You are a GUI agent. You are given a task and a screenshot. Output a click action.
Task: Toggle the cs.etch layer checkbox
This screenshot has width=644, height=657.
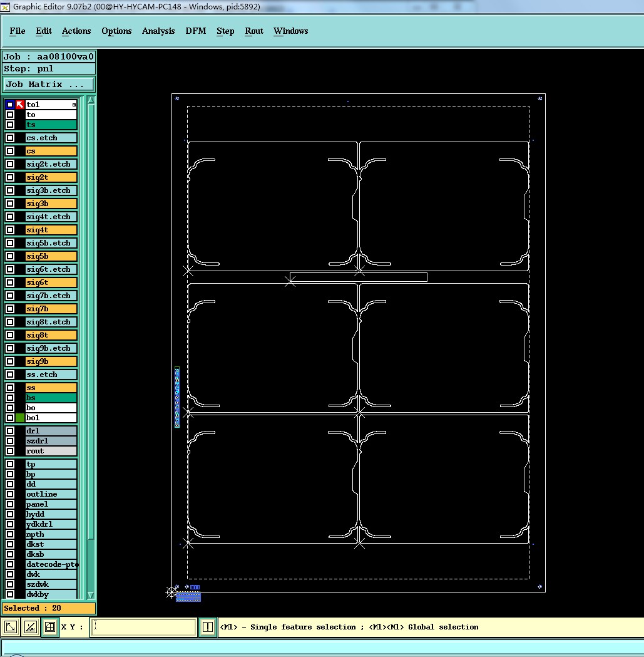tap(10, 138)
